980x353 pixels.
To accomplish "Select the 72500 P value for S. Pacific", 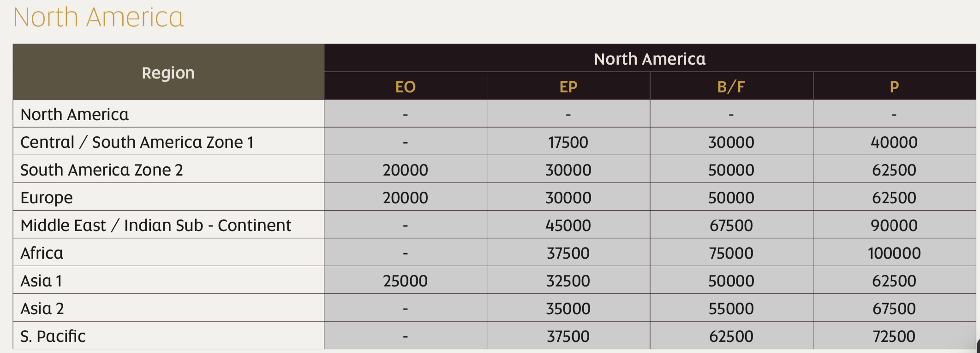I will point(894,336).
